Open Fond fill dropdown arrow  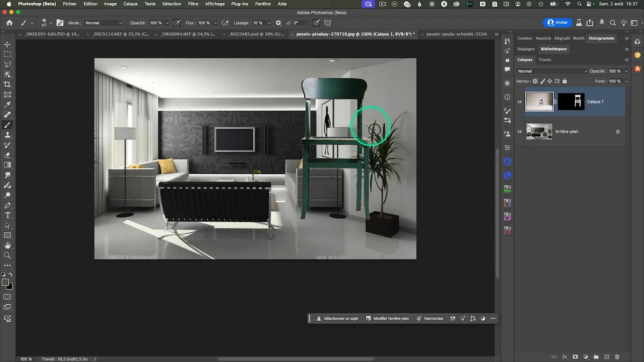click(x=626, y=81)
